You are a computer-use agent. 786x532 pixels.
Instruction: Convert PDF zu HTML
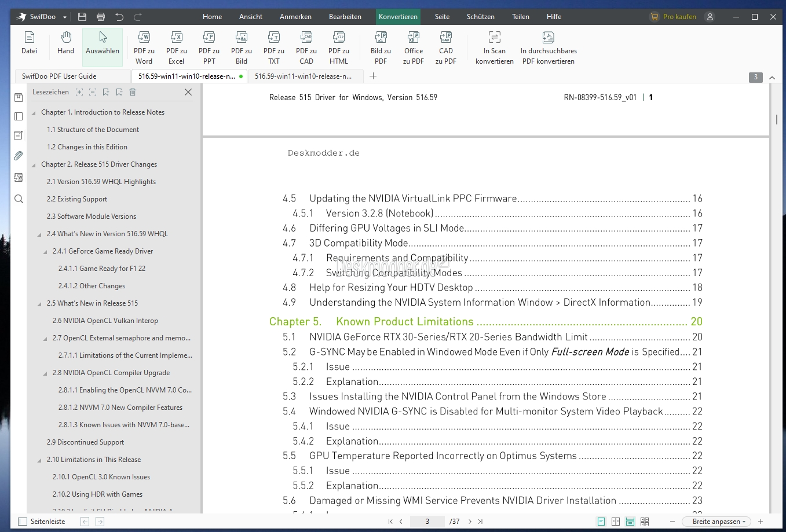[339, 47]
